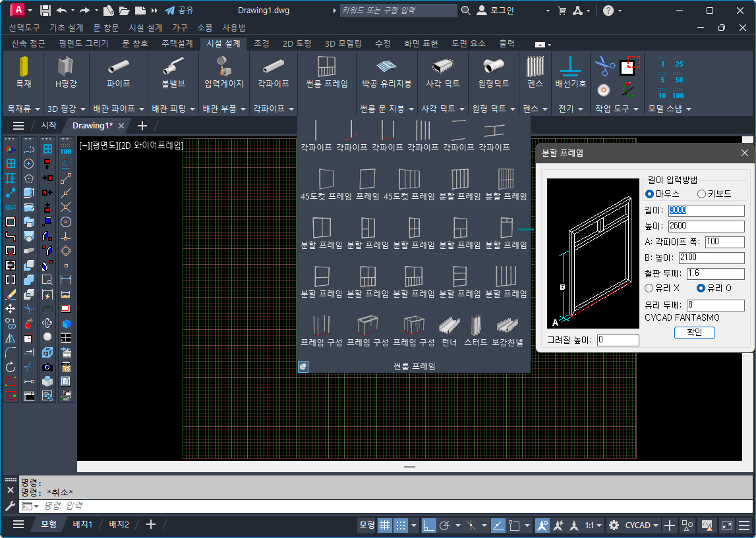
Task: Click the 공유 share button
Action: coord(179,11)
